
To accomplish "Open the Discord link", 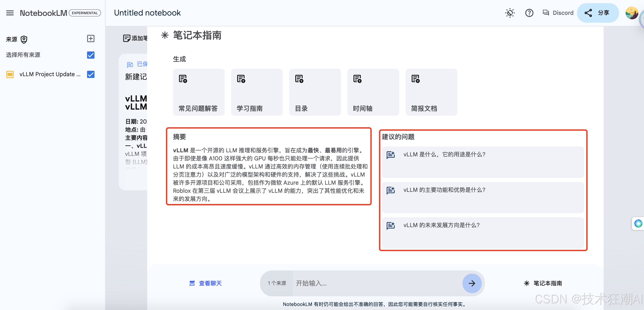I will pos(558,13).
